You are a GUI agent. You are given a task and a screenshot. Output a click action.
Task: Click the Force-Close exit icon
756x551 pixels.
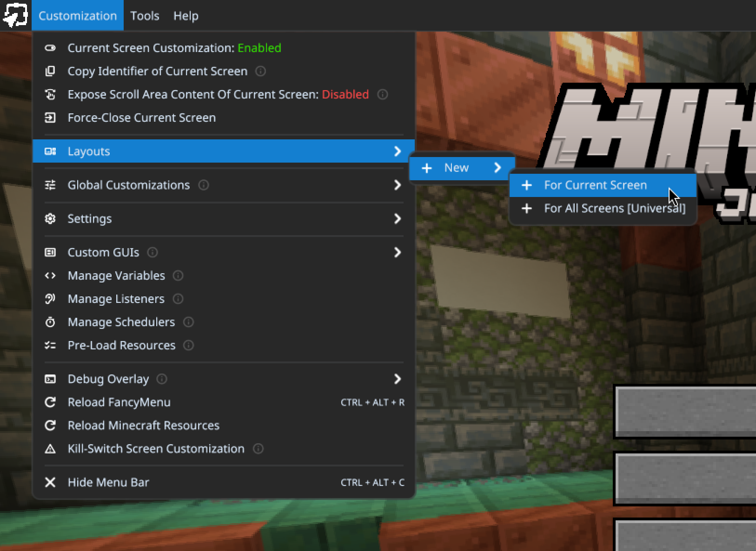[50, 118]
